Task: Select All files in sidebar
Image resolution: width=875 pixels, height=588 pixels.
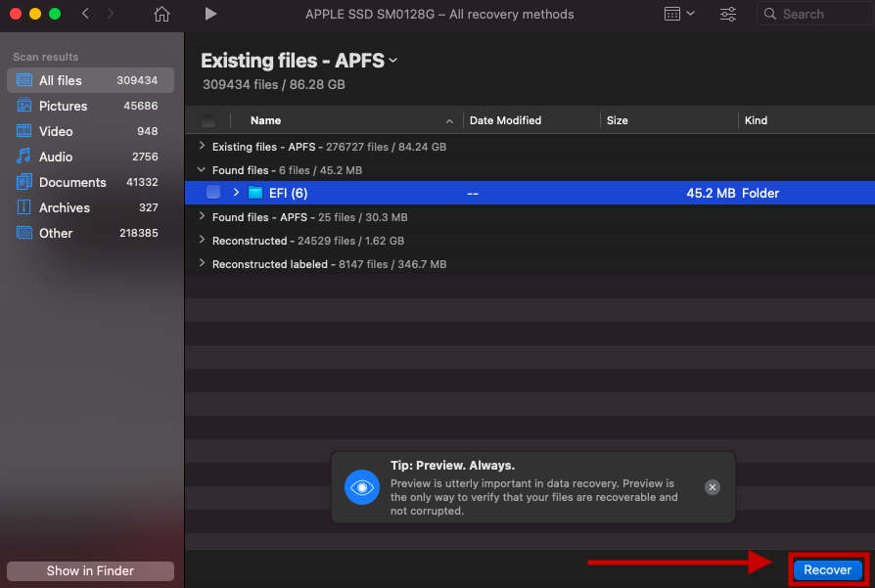Action: (90, 80)
